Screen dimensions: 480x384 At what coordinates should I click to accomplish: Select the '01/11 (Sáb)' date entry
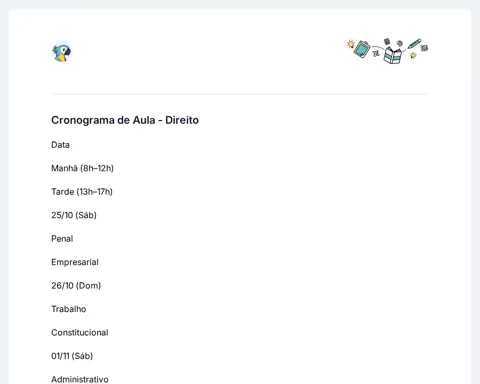click(x=72, y=356)
